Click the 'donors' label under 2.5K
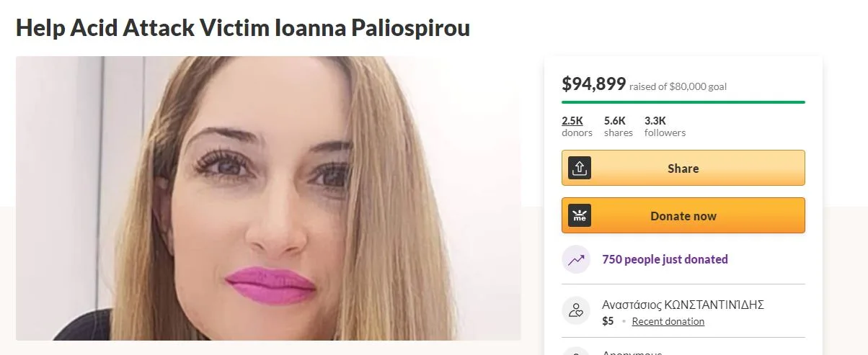This screenshot has height=355, width=868. (577, 132)
